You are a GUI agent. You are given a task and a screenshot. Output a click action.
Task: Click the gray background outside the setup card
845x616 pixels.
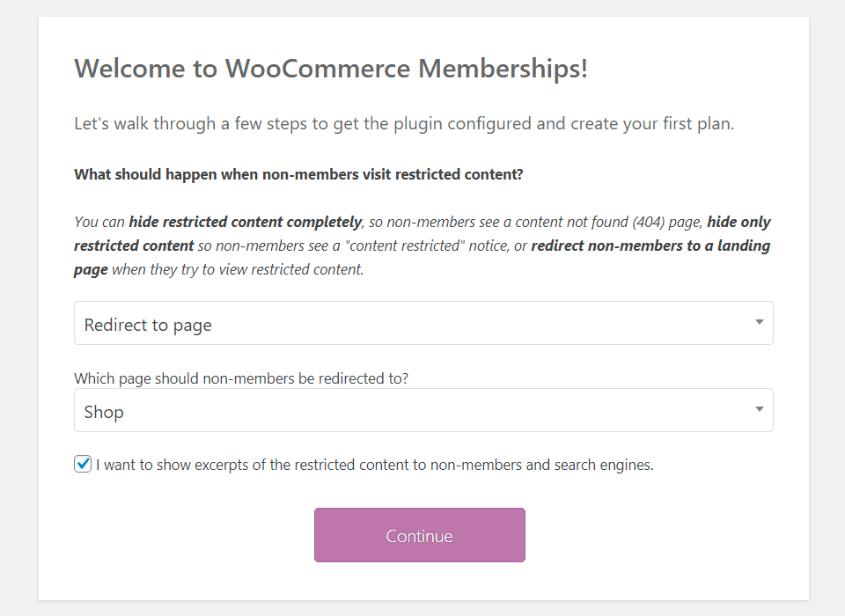[x=18, y=308]
